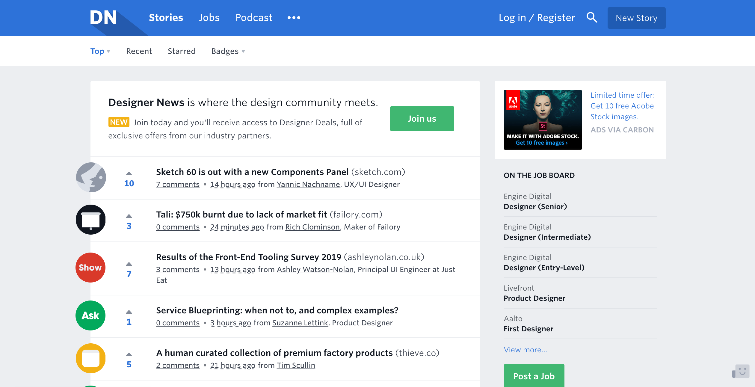Click the ADS VIA CARBON label
755x387 pixels.
pos(622,130)
